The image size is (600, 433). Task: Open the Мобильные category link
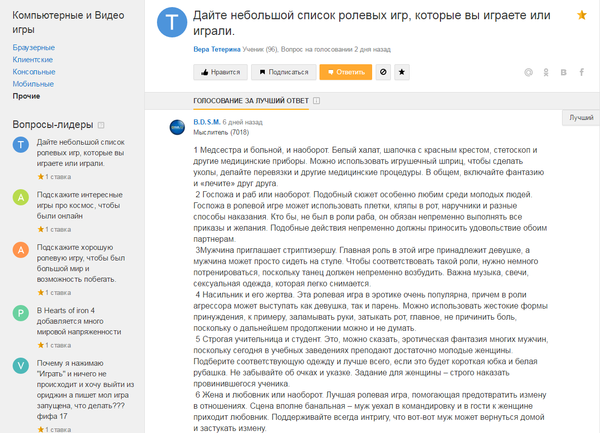click(x=33, y=84)
